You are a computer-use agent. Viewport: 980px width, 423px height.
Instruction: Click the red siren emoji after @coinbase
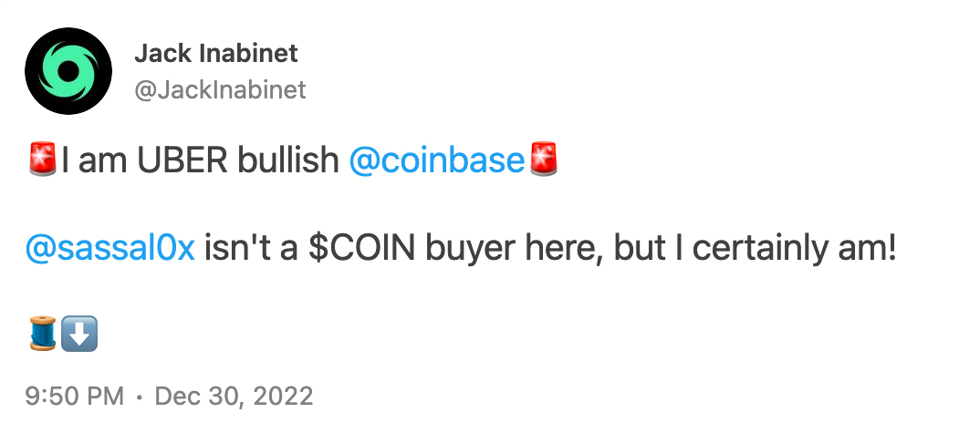pyautogui.click(x=543, y=160)
